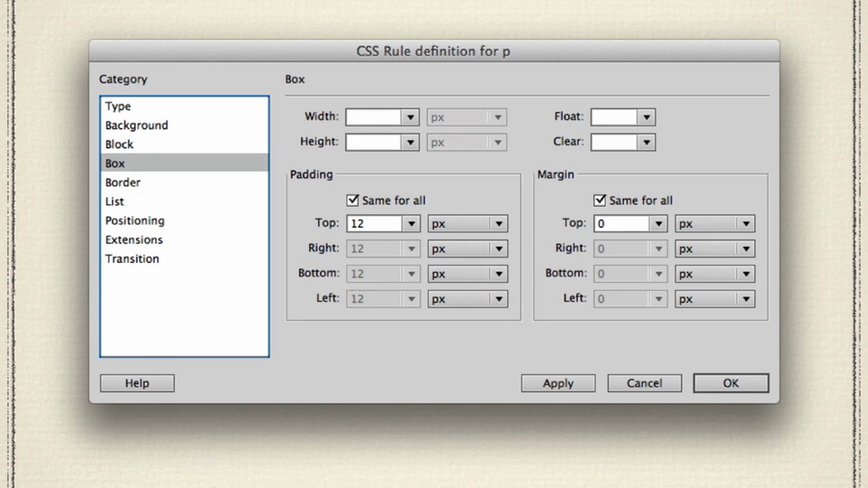Open the Background category
Image resolution: width=868 pixels, height=488 pixels.
point(136,125)
